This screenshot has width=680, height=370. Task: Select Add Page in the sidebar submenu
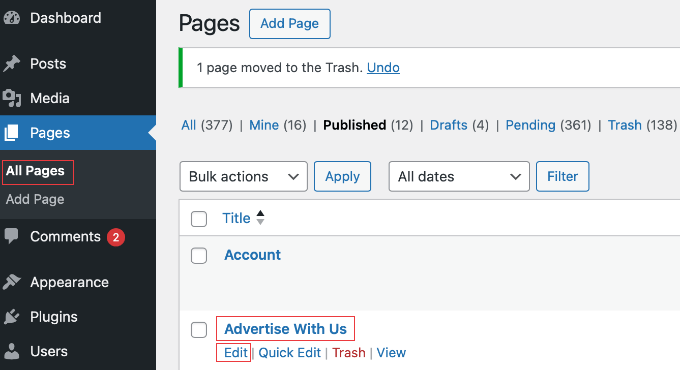[35, 200]
